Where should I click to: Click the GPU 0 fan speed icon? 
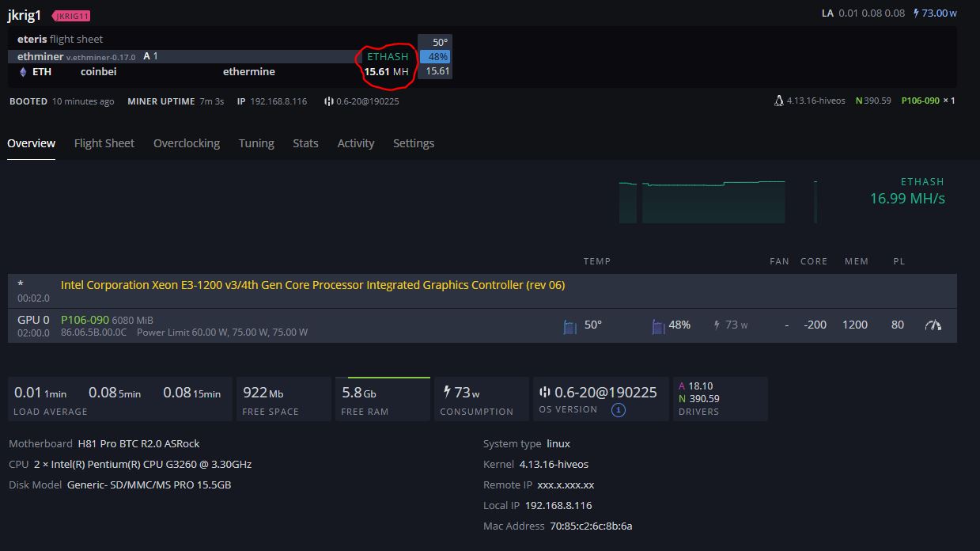pos(658,326)
